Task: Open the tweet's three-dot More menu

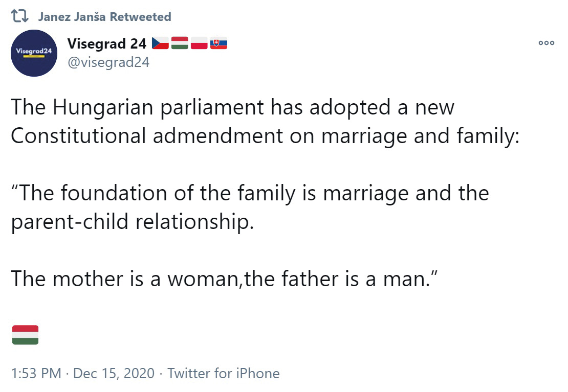Action: tap(546, 43)
